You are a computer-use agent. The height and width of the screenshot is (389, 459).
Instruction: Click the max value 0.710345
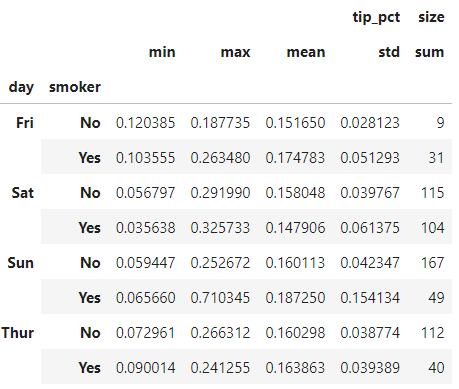(x=220, y=298)
